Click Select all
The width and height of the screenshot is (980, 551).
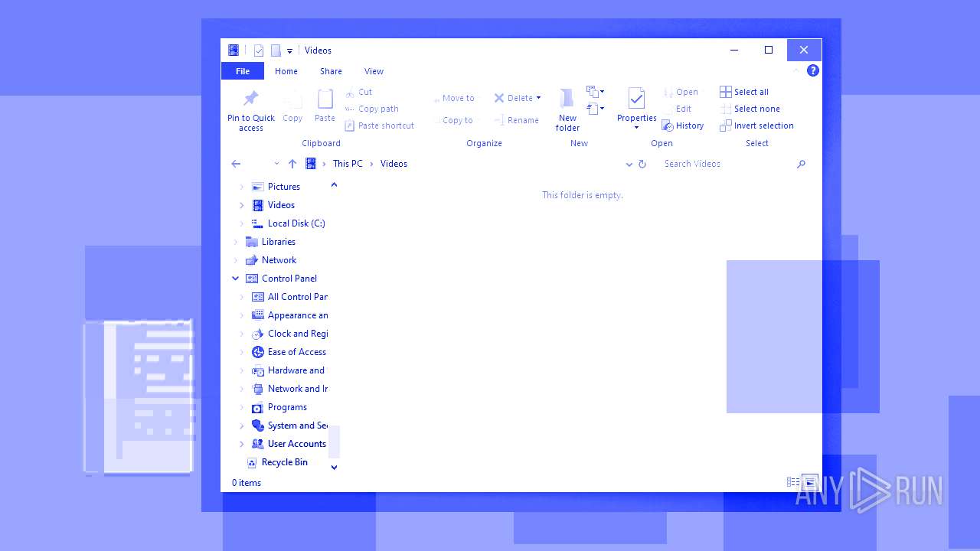point(744,92)
